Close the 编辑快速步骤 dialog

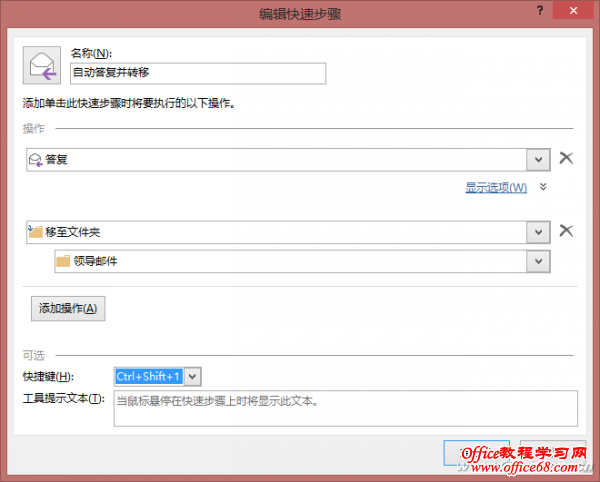(573, 11)
